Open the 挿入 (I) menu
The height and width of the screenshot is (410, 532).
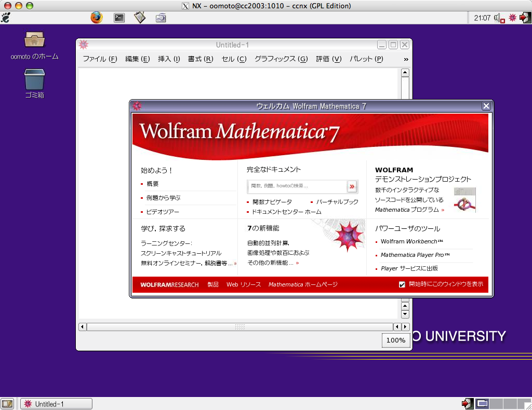169,59
